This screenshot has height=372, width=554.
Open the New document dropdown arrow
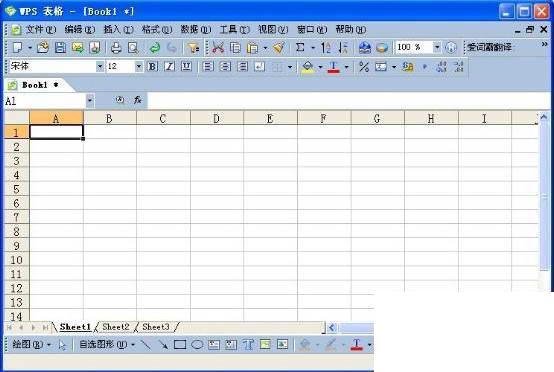coord(30,47)
